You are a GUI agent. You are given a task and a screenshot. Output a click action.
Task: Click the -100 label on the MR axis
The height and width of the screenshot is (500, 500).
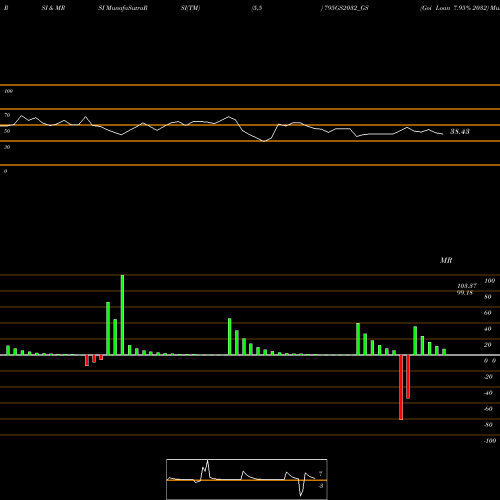click(490, 441)
